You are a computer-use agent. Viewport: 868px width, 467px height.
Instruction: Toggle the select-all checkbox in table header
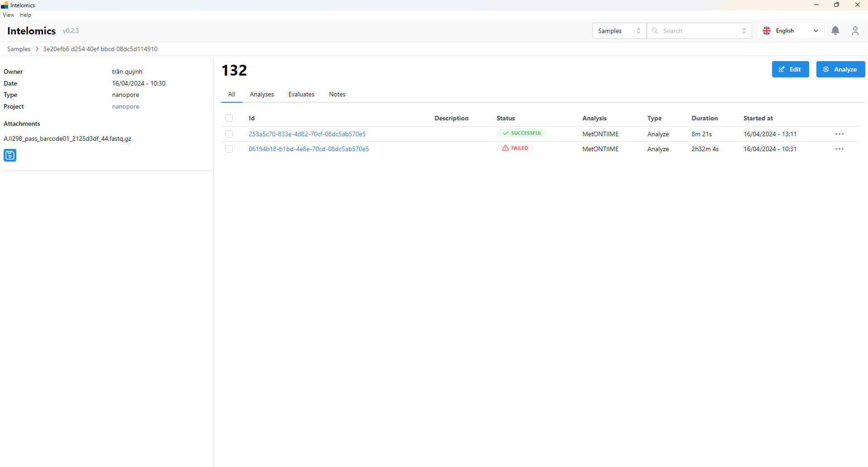229,118
